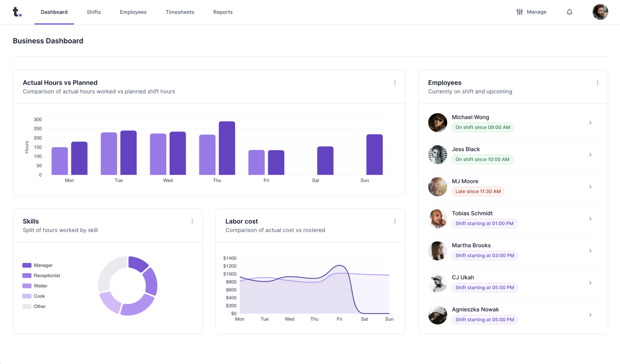620x364 pixels.
Task: Click the Reports navigation link
Action: (223, 12)
